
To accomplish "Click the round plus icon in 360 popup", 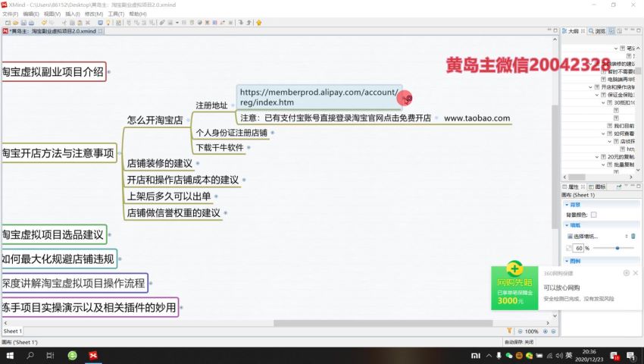I will [x=627, y=273].
